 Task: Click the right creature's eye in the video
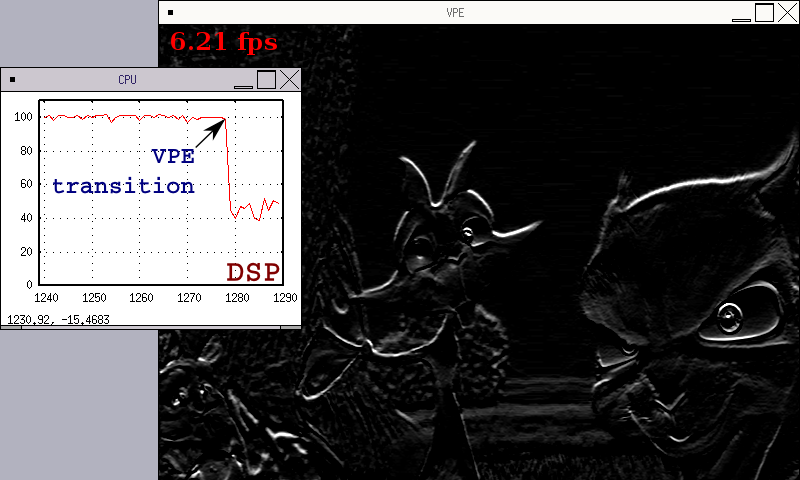tap(727, 318)
